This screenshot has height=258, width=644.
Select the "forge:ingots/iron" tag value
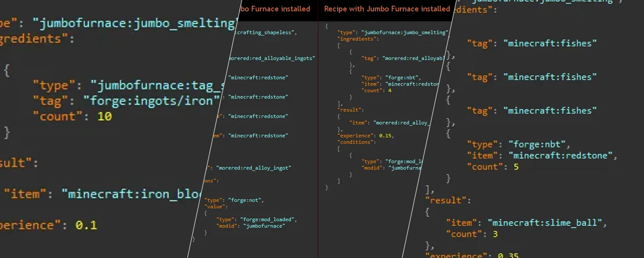pyautogui.click(x=152, y=101)
